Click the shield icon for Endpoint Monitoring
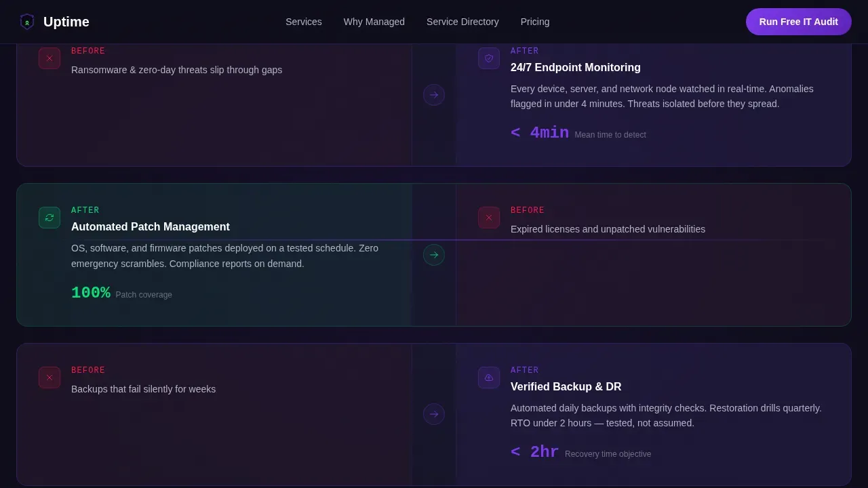The width and height of the screenshot is (868, 488). point(489,58)
